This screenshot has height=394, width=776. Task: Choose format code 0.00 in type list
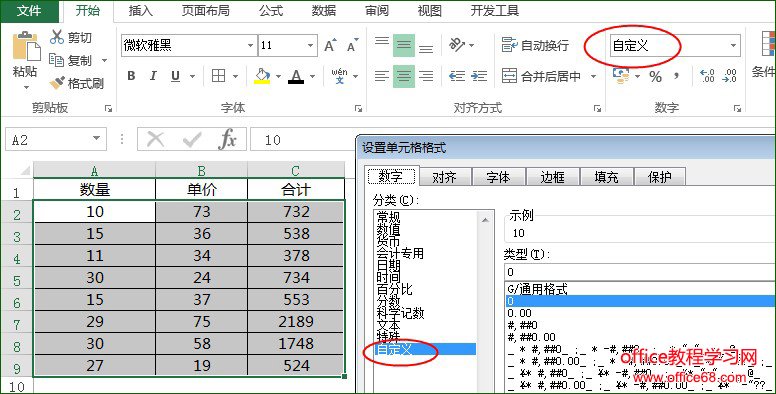[x=519, y=313]
